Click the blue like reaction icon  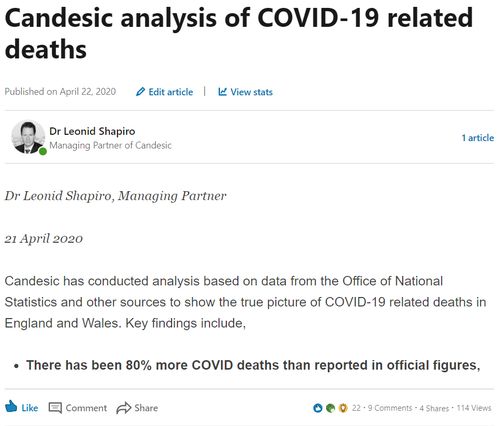(318, 408)
